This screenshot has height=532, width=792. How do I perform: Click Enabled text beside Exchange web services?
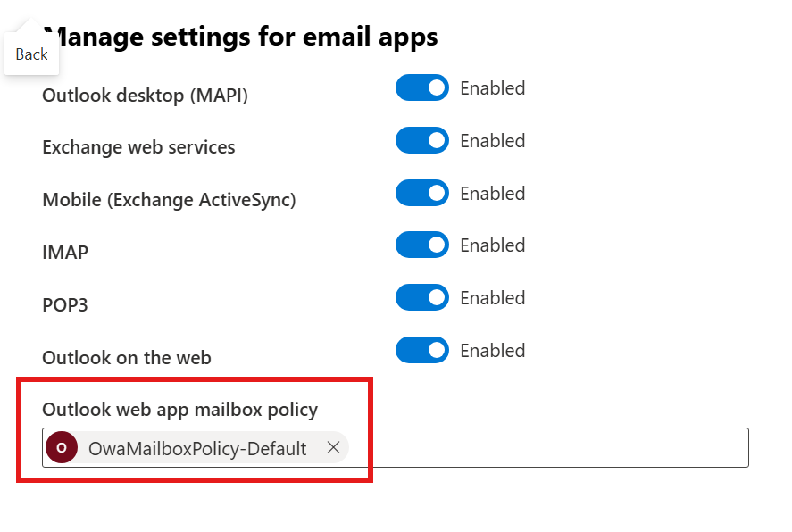coord(493,141)
